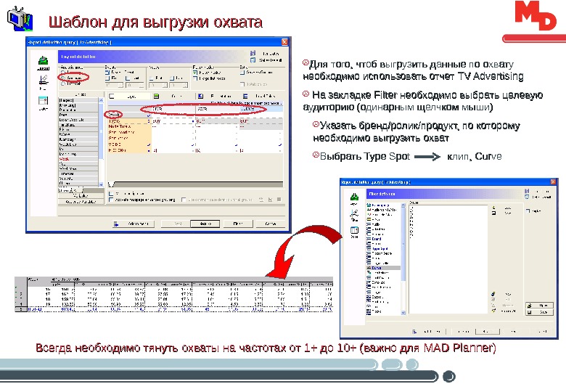Click the Save floppy icon in Layout definition window
Screen dimensions: 566x392
pyautogui.click(x=253, y=53)
